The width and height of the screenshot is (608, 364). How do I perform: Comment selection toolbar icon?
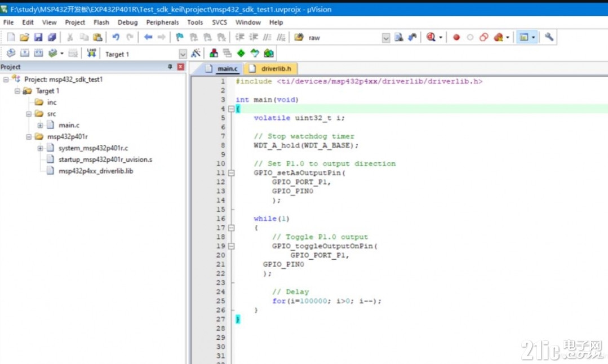coord(267,37)
